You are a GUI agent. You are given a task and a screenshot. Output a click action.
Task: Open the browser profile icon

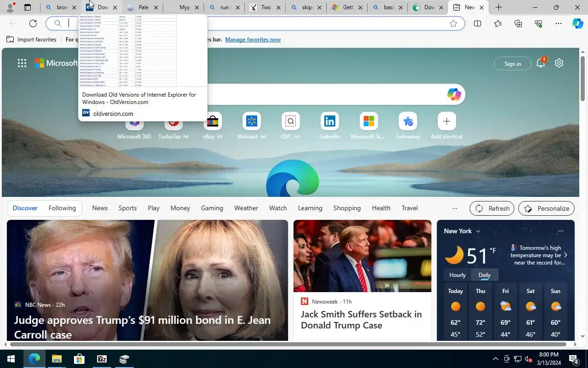click(10, 7)
